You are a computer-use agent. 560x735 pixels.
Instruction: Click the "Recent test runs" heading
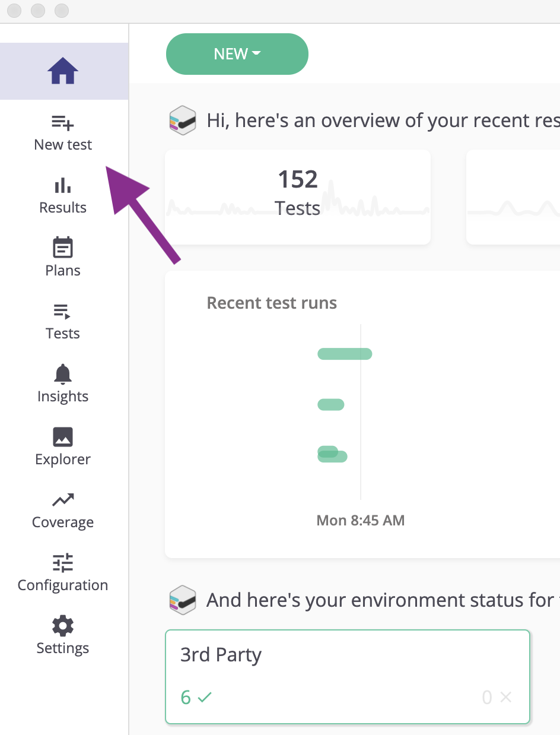[x=272, y=303]
